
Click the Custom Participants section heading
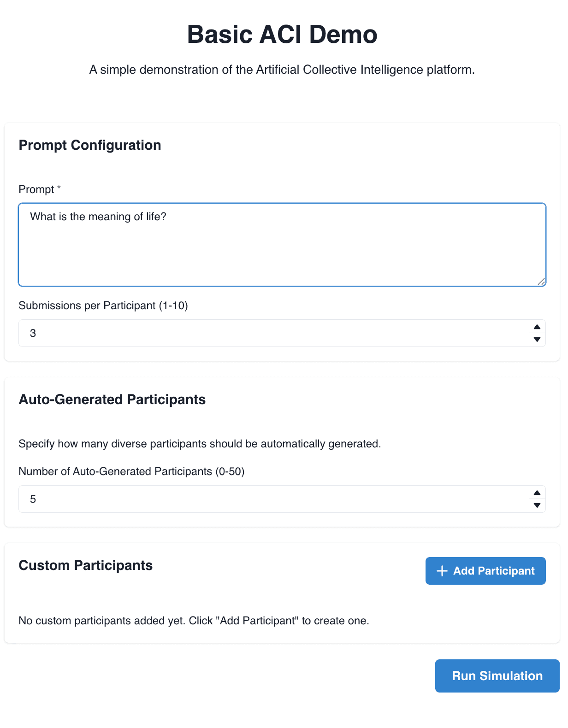(86, 565)
